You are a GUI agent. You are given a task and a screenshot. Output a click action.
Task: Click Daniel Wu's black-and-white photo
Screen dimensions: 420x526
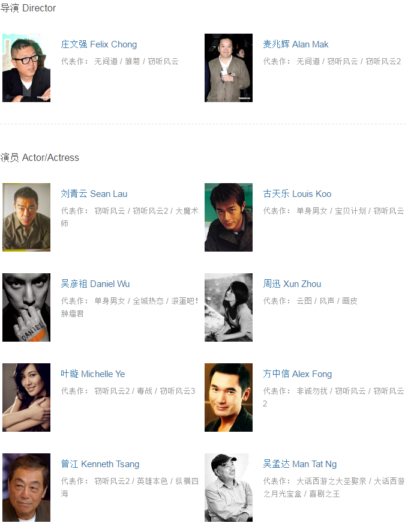pos(26,307)
